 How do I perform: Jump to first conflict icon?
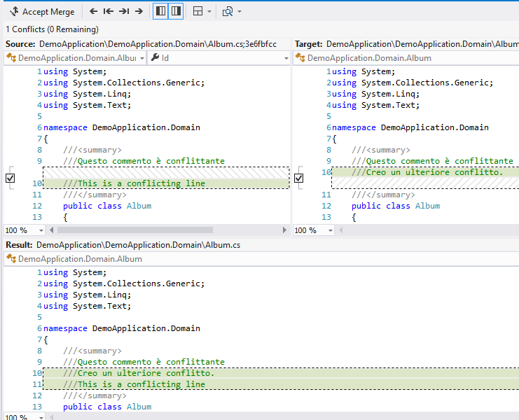108,12
